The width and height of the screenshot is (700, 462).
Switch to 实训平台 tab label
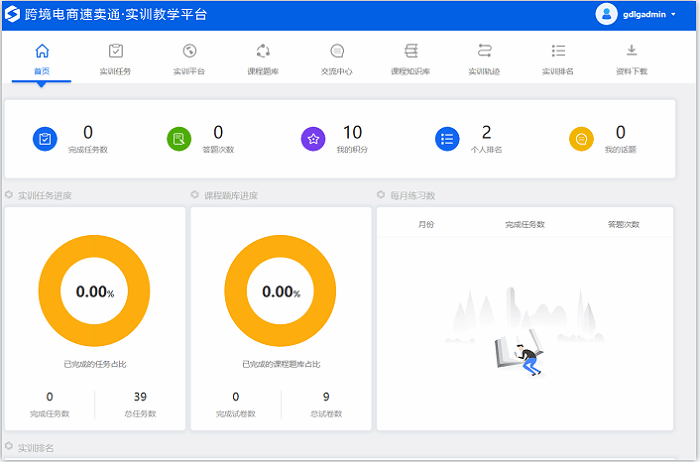click(x=189, y=71)
